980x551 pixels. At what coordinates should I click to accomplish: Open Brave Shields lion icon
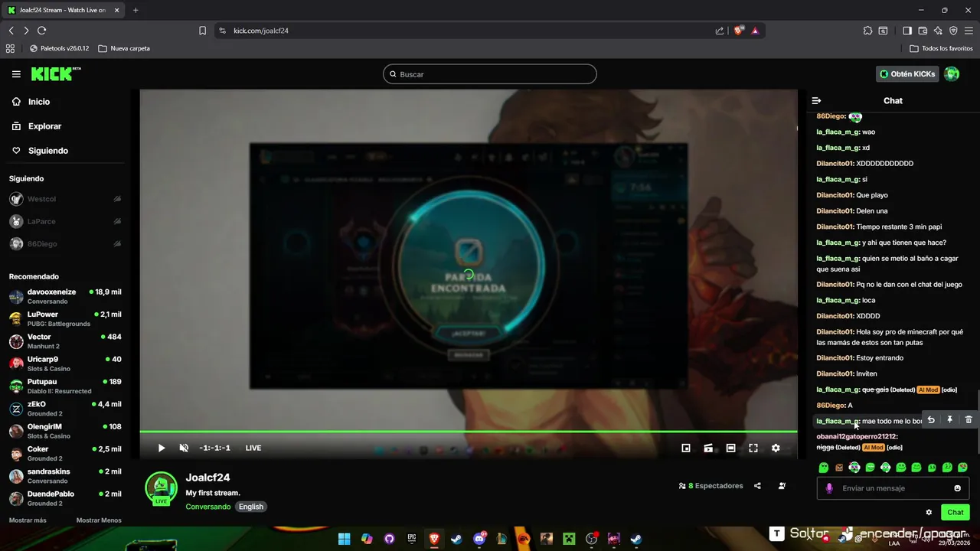pyautogui.click(x=739, y=31)
